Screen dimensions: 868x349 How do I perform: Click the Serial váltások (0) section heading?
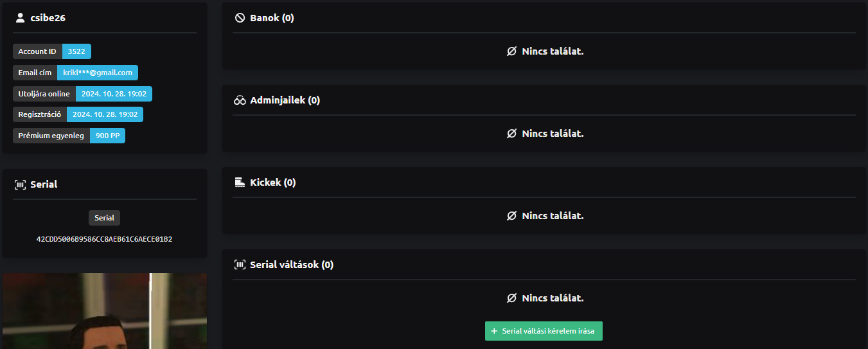292,265
